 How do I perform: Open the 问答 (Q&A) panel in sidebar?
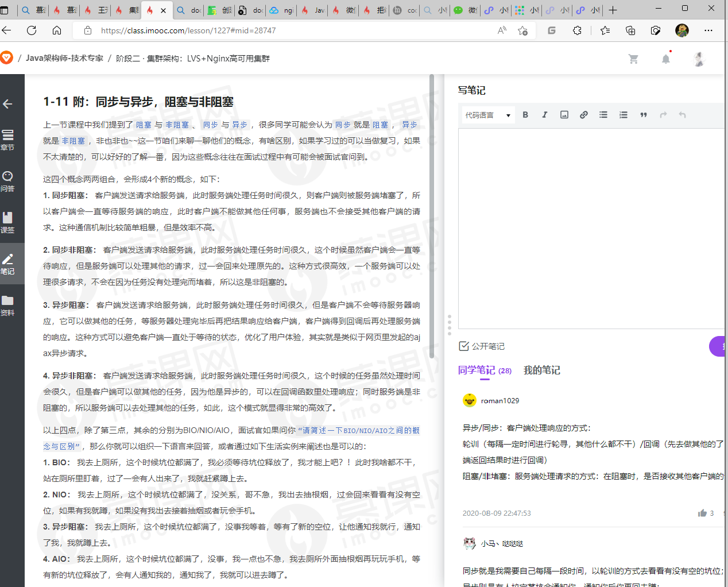8,179
